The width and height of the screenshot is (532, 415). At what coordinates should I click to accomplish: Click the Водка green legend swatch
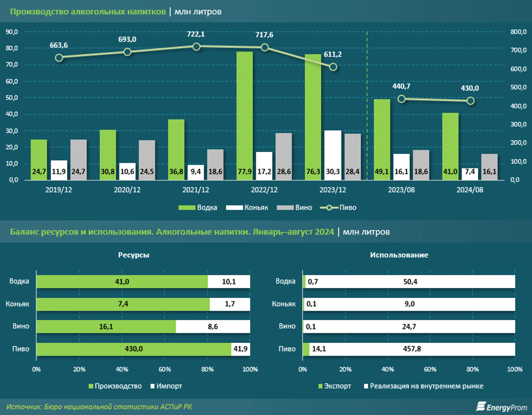186,207
